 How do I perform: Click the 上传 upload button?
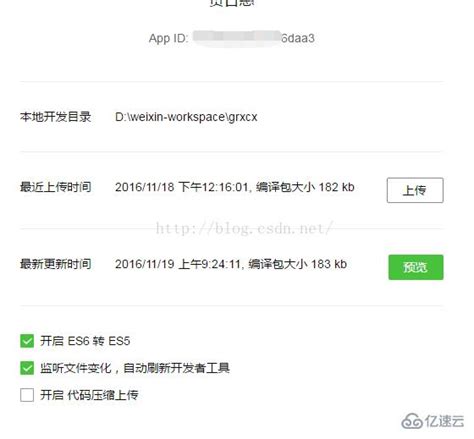tap(415, 190)
